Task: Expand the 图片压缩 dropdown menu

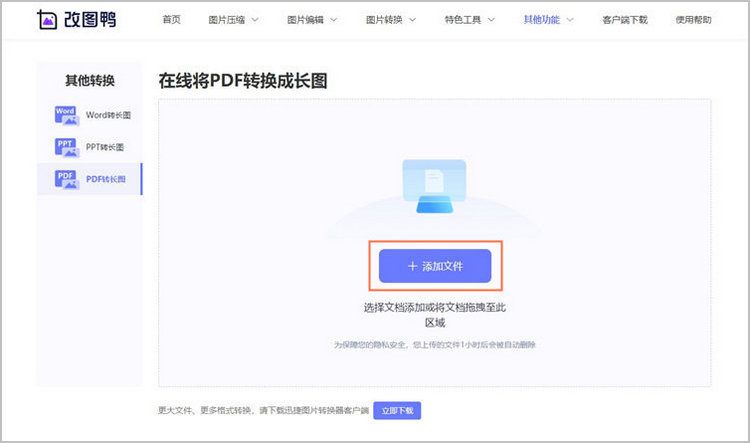Action: point(233,20)
